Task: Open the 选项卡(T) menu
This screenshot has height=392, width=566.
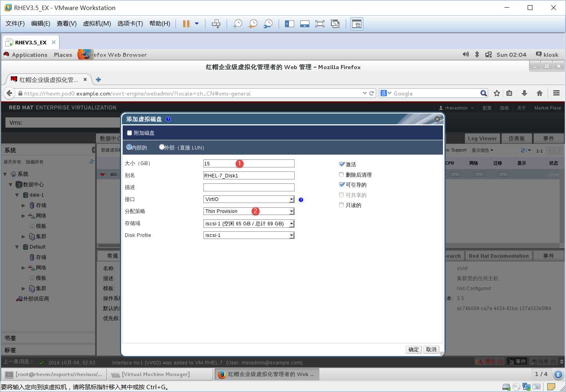Action: tap(130, 24)
